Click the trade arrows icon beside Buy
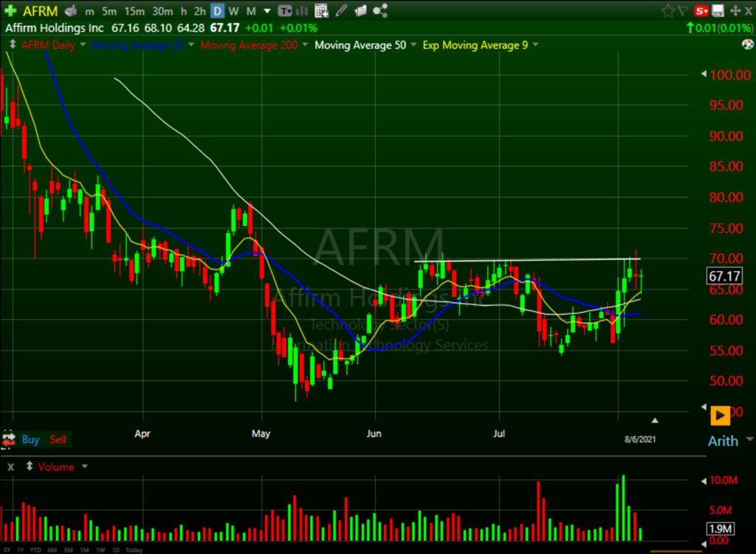 (x=9, y=440)
